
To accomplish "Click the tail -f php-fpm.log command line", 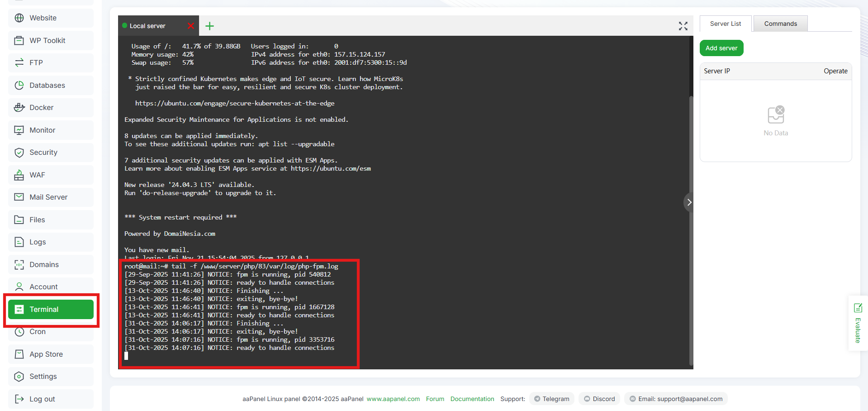I will [x=231, y=266].
